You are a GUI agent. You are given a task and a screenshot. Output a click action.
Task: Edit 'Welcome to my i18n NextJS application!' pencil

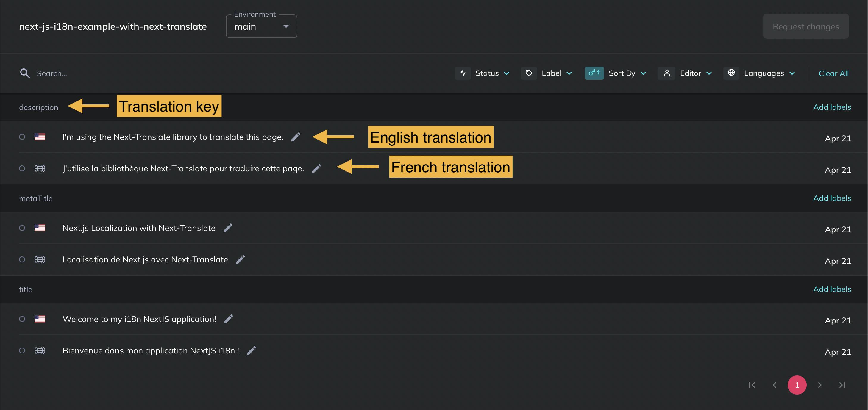[x=228, y=319]
